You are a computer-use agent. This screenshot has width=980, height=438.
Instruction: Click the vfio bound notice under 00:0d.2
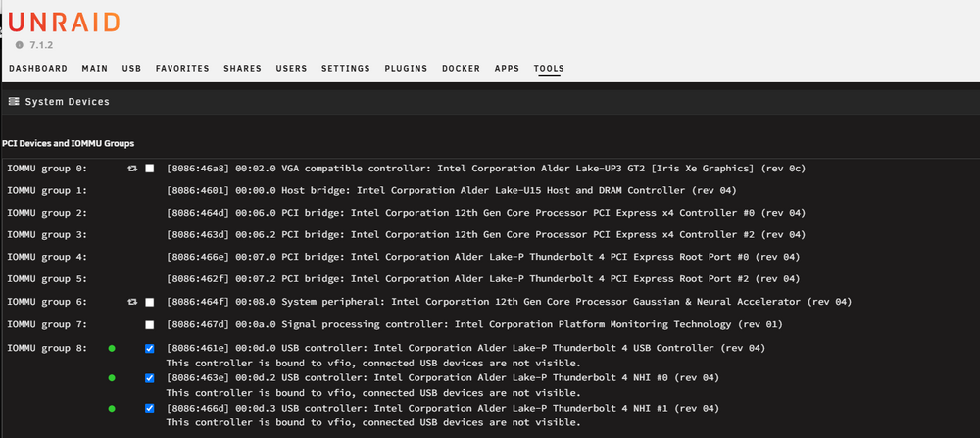(x=373, y=393)
